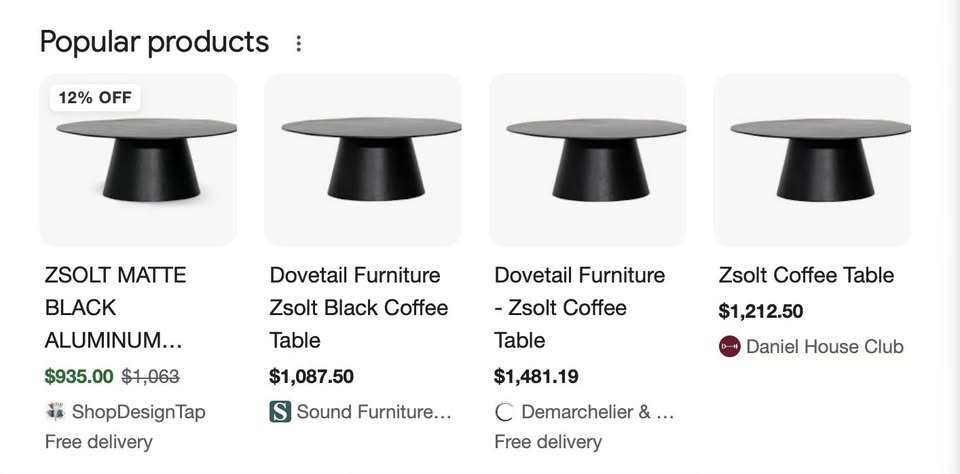Click the $1,212.50 price

[761, 311]
